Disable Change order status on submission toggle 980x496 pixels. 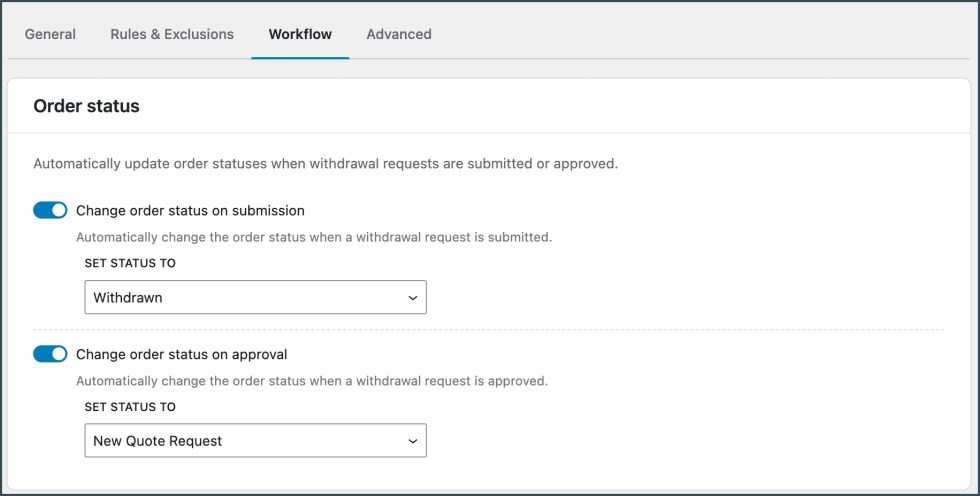50,211
